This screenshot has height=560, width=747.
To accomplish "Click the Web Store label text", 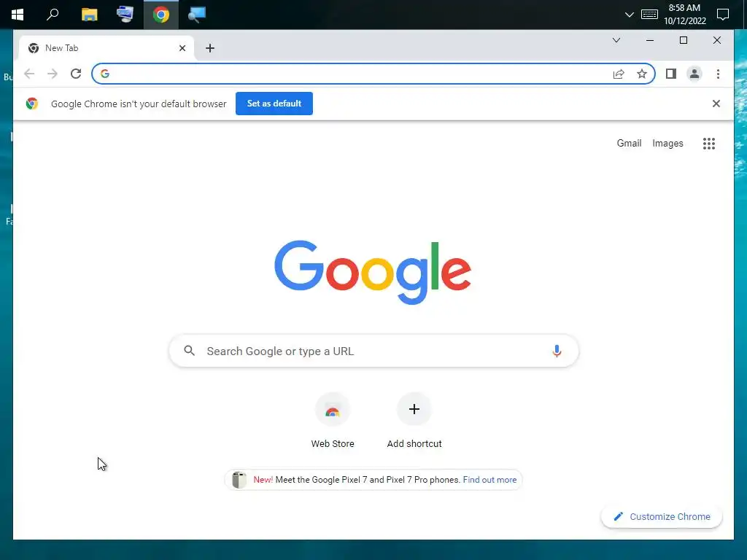I will point(333,444).
